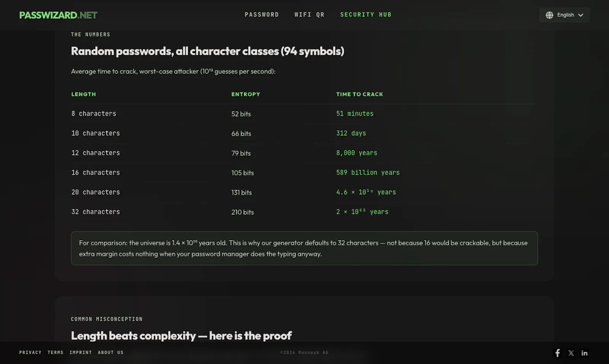The width and height of the screenshot is (609, 364).
Task: Select the "32 characters" row label
Action: click(96, 212)
